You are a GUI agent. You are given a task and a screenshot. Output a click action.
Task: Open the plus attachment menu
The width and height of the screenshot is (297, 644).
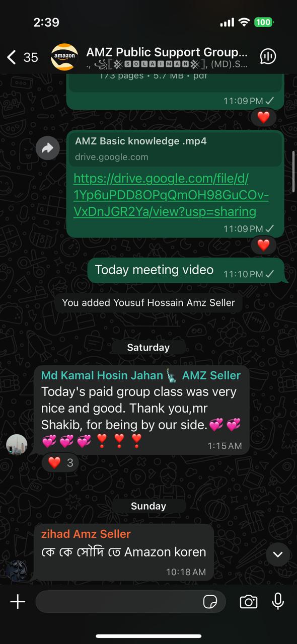[18, 602]
